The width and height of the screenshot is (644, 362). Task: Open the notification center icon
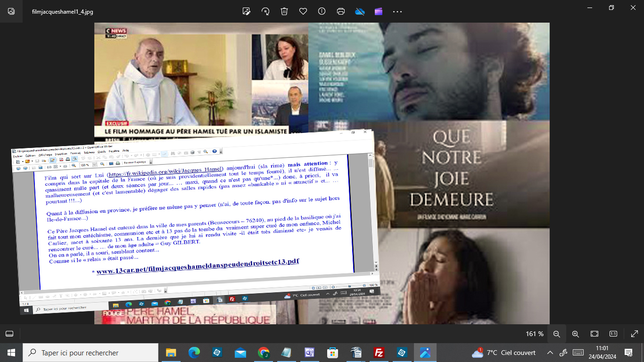[628, 353]
